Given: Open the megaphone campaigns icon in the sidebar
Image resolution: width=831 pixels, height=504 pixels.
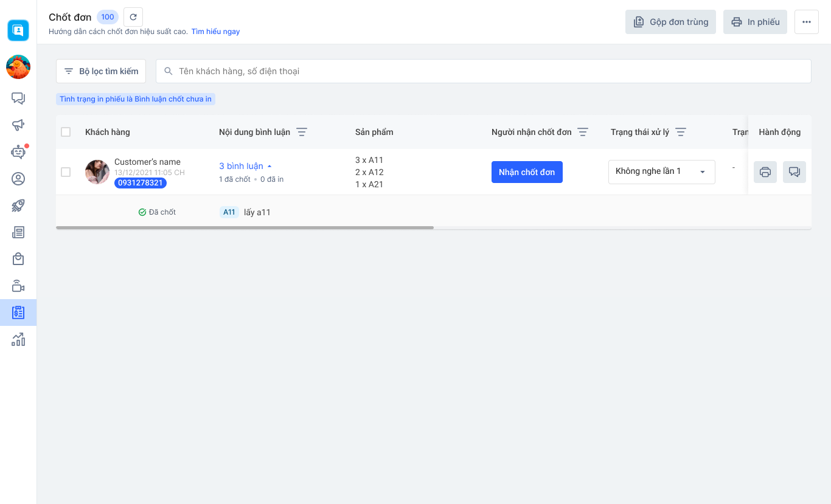Looking at the screenshot, I should 18,125.
